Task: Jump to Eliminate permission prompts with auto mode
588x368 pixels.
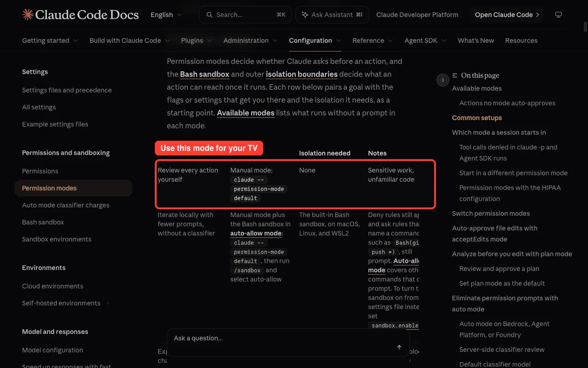Action: coord(505,304)
